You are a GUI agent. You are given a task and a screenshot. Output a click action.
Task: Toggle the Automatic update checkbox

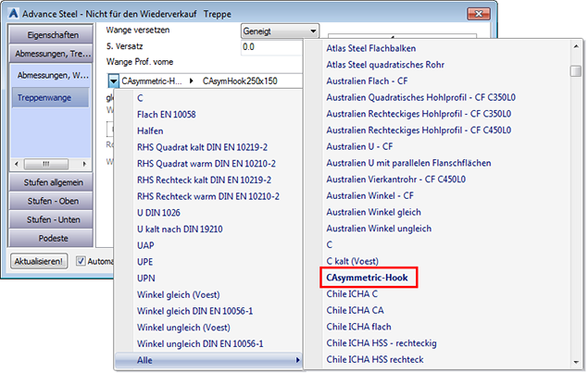click(81, 261)
